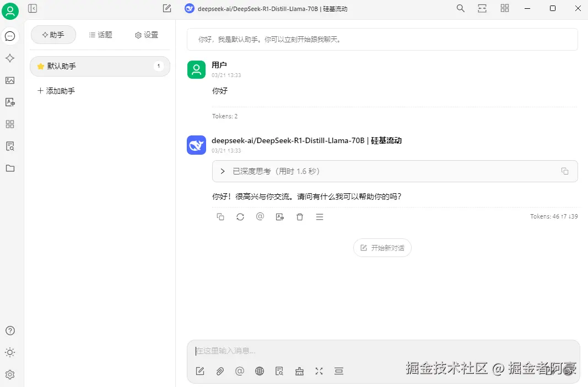The width and height of the screenshot is (588, 387).
Task: Open the agents sparkle sidebar icon
Action: point(10,58)
